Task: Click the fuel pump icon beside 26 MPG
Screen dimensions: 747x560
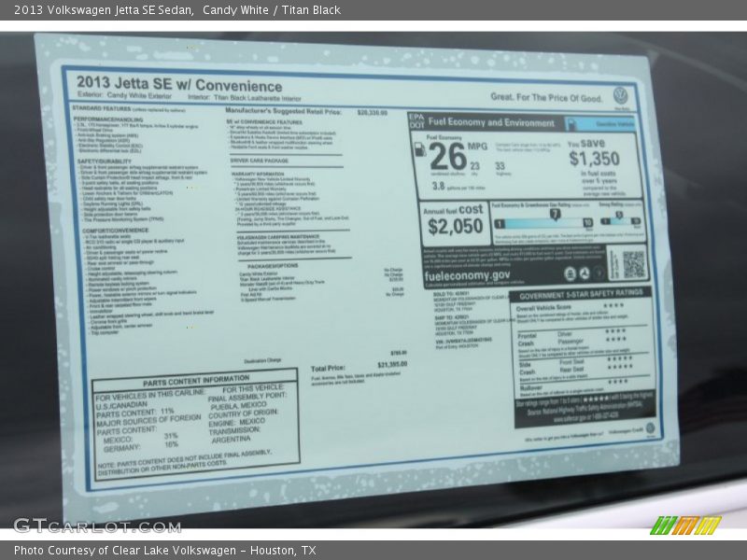Action: (x=420, y=149)
